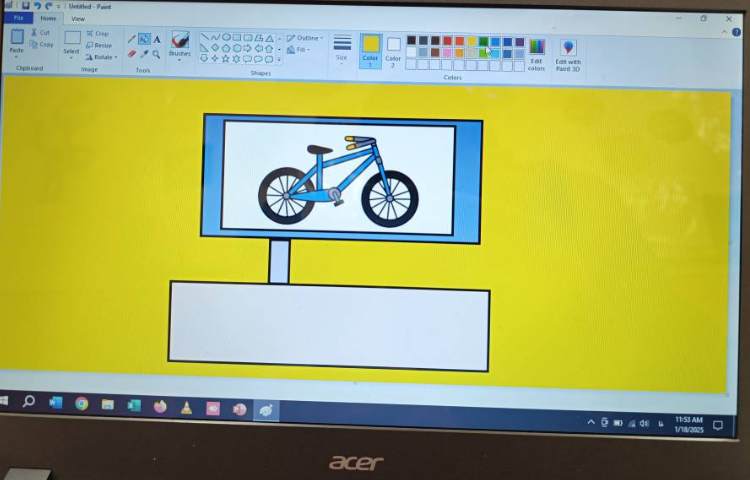750x480 pixels.
Task: Activate the Color 1 selector
Action: [371, 48]
